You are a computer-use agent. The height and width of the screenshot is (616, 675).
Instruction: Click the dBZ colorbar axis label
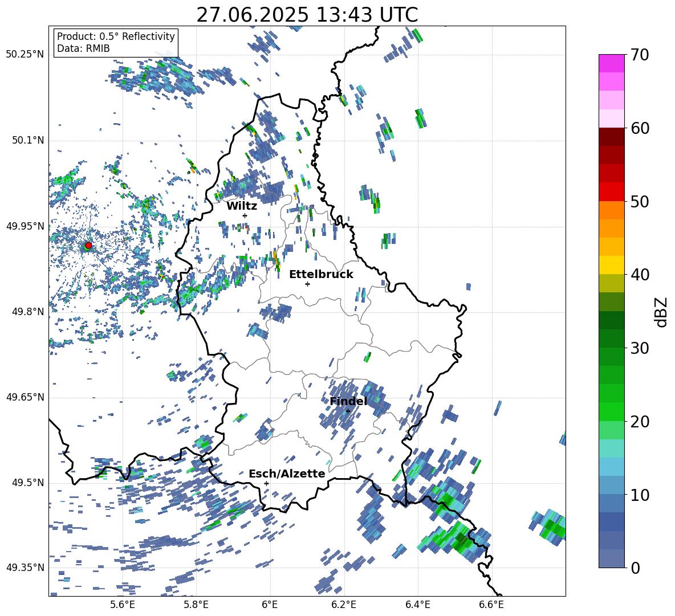pos(662,312)
